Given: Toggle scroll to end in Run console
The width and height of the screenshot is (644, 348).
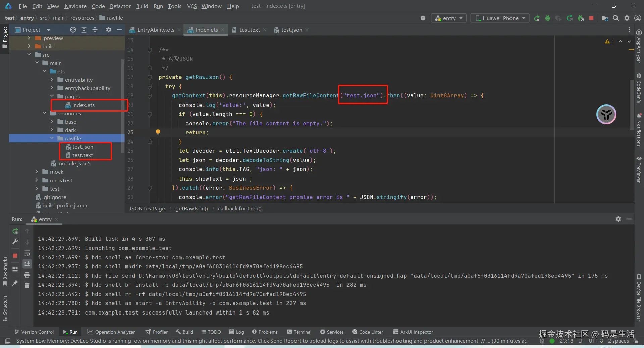Looking at the screenshot, I should [x=27, y=264].
